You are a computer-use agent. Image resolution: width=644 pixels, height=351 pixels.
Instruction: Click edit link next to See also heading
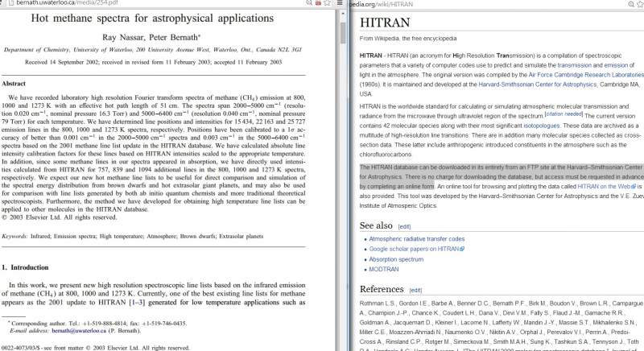click(x=404, y=226)
